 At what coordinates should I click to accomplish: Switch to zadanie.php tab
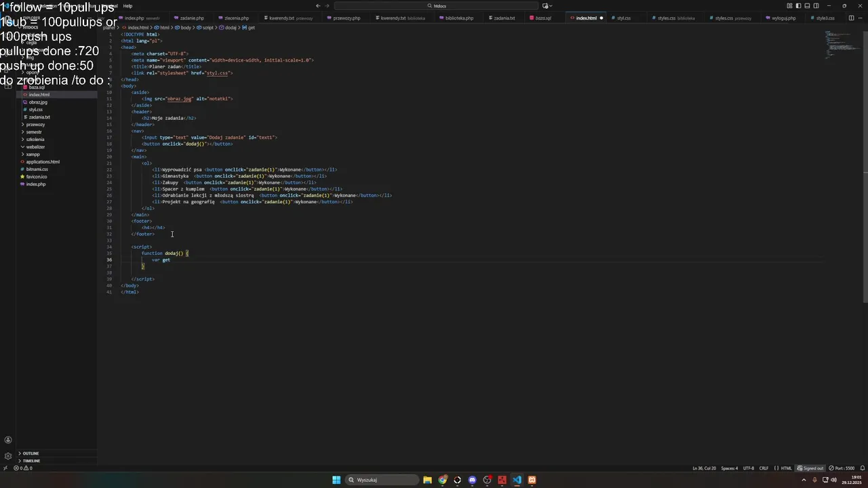[x=192, y=18]
